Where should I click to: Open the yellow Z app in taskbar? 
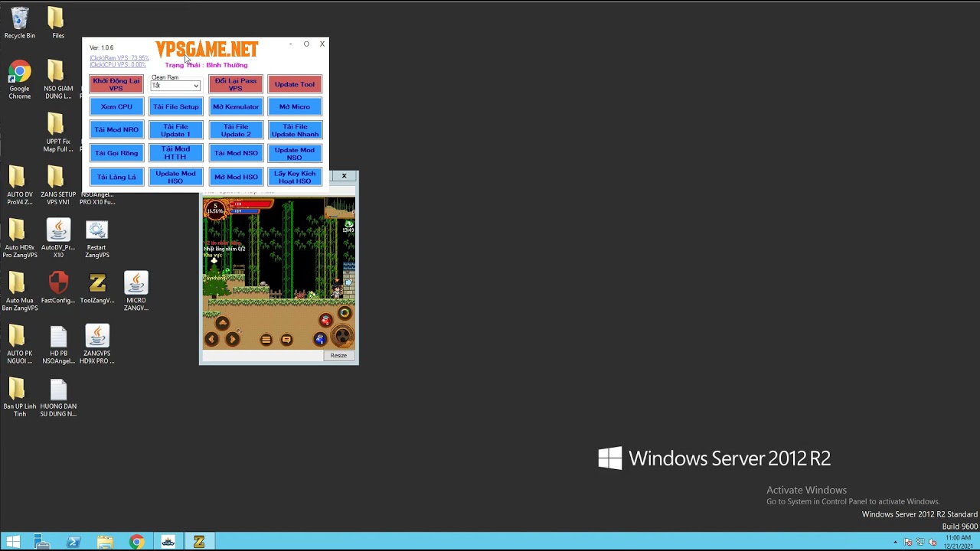coord(199,542)
